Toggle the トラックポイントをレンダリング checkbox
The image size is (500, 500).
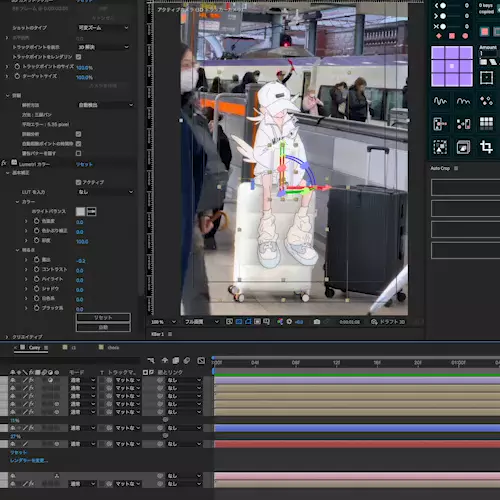click(79, 57)
